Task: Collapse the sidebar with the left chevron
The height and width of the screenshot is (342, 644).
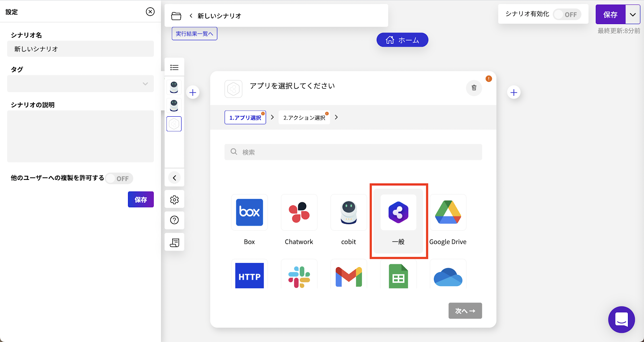Action: (x=174, y=178)
